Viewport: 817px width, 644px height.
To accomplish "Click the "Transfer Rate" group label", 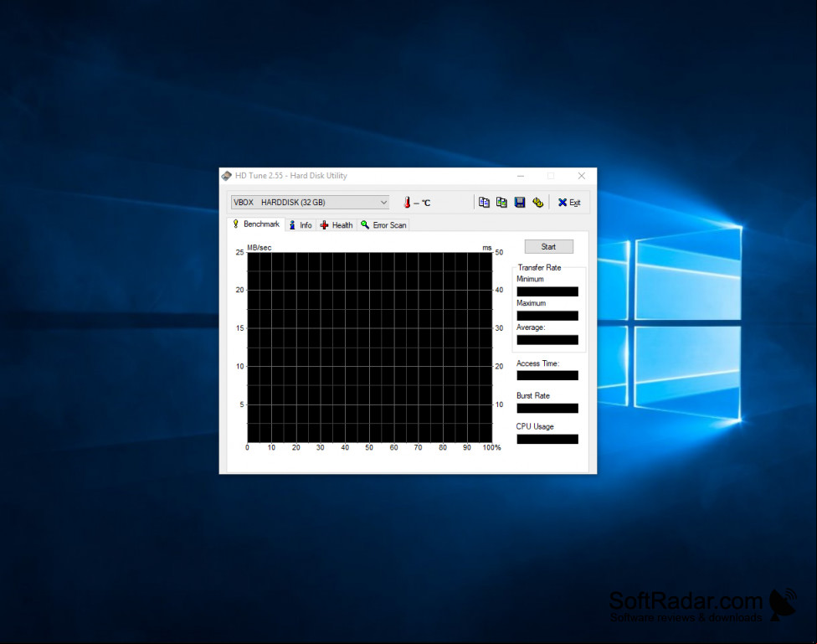I will pyautogui.click(x=539, y=267).
